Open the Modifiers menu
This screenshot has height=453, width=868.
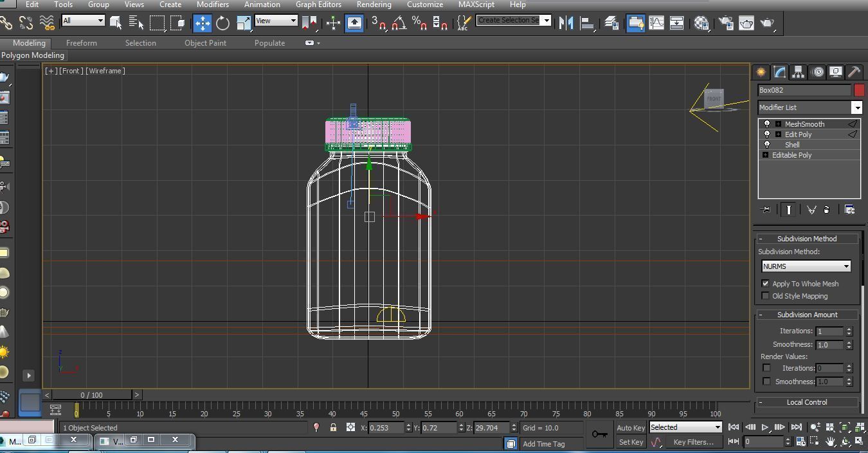(212, 5)
